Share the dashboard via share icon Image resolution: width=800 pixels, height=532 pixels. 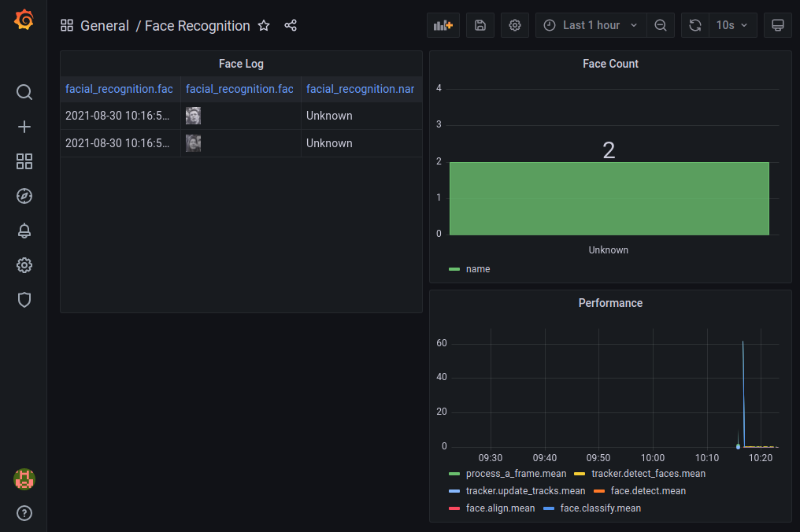click(x=291, y=25)
